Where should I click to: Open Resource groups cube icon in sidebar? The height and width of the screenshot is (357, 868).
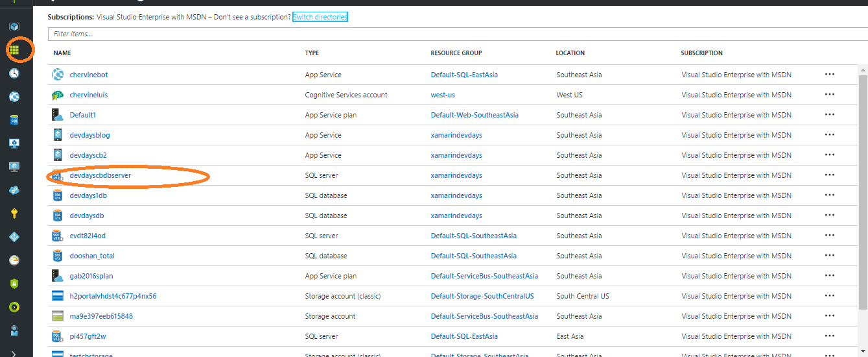click(x=14, y=27)
